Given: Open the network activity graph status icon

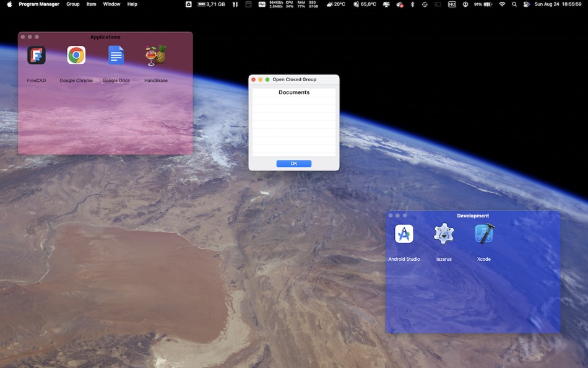Looking at the screenshot, I should [x=262, y=4].
